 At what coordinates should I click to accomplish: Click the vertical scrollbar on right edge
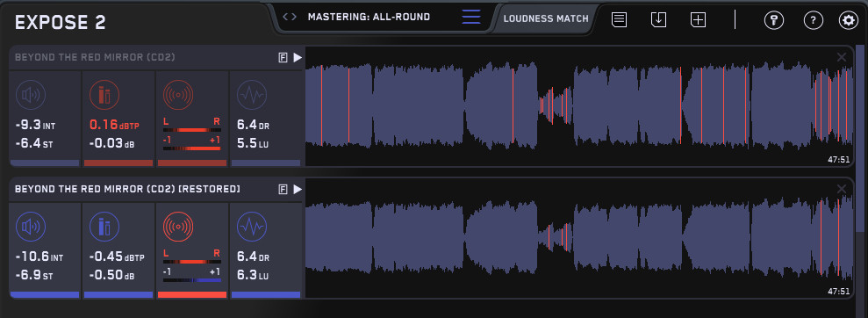[x=860, y=139]
